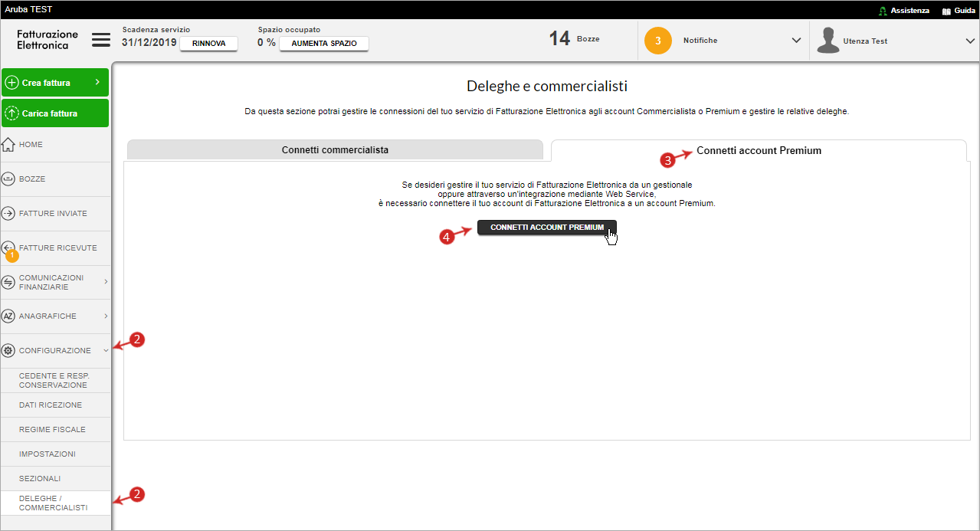Click the Crea fattura plus icon
Viewport: 980px width, 531px height.
[11, 83]
